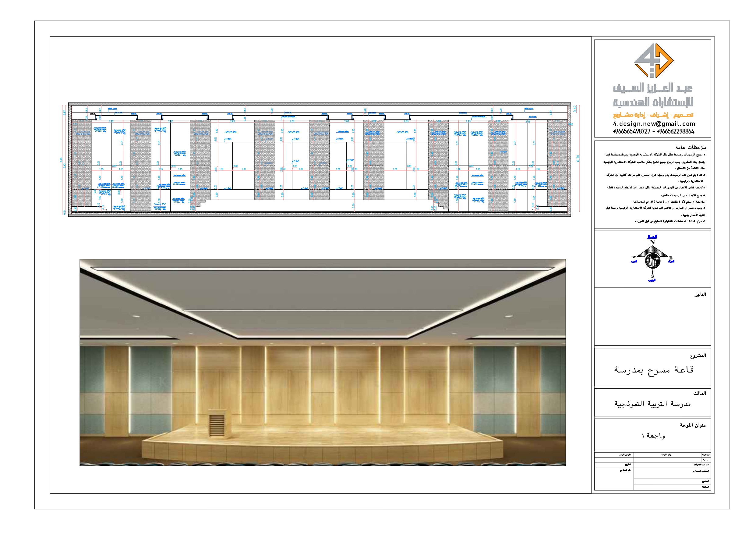Click the sheet title واجهة ١
The image size is (756, 535).
click(x=653, y=436)
